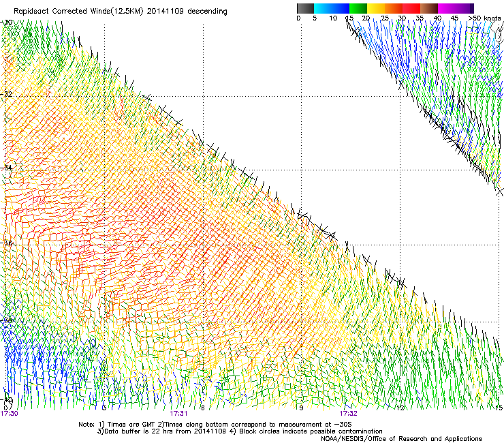Viewport: 504px width, 443px height.
Task: Click the '9' longitude label on bottom axis
Action: point(301,408)
